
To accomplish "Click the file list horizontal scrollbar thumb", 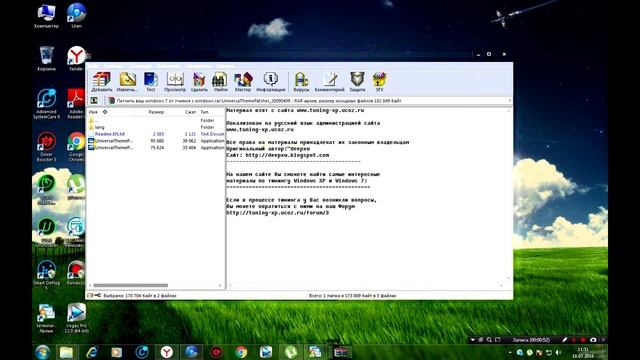I will [131, 285].
